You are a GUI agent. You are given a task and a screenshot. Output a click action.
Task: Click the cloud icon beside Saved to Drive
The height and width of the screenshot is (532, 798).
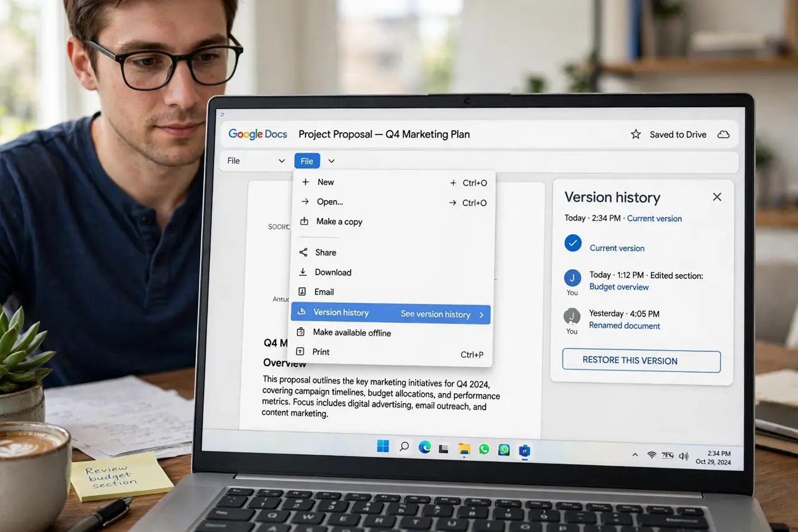723,135
